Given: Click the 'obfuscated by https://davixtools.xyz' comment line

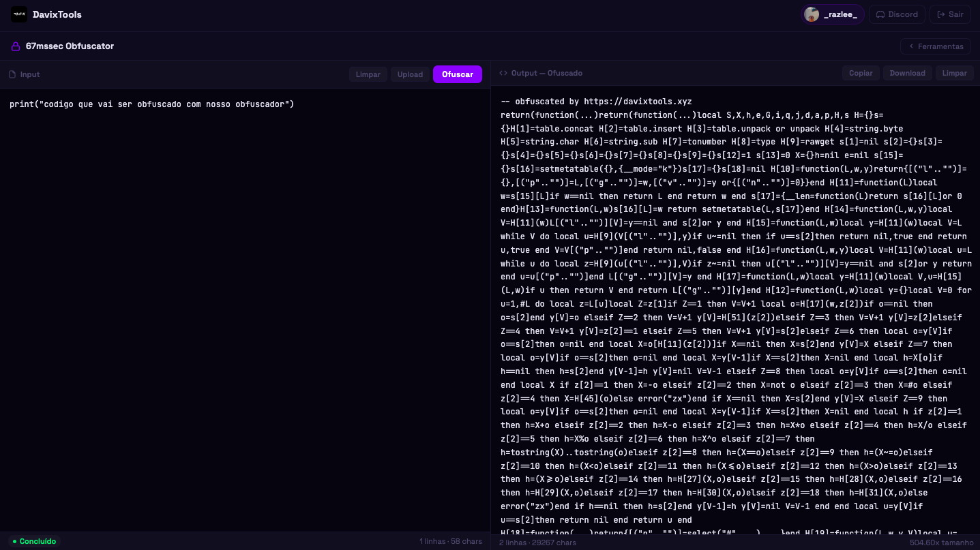Looking at the screenshot, I should click(x=596, y=102).
